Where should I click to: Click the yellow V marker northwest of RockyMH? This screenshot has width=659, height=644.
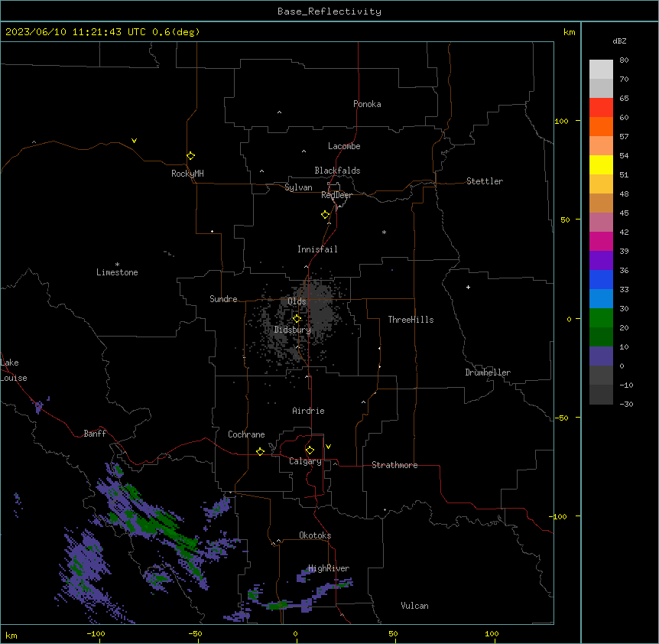point(134,141)
